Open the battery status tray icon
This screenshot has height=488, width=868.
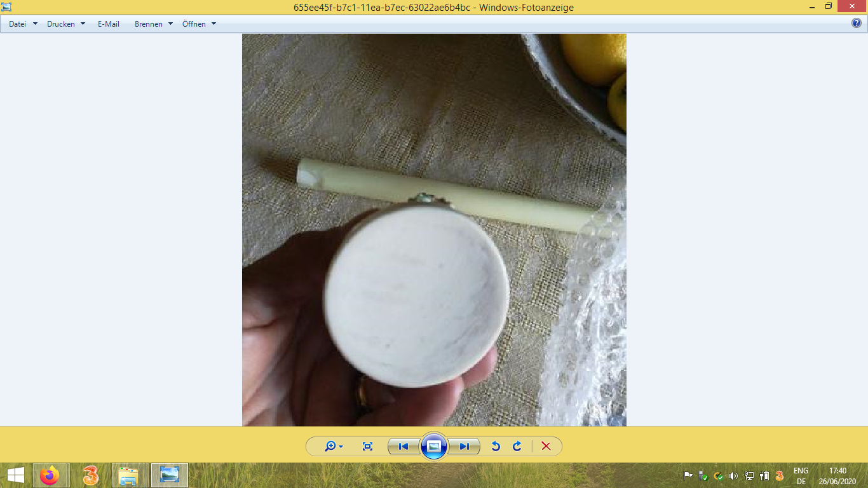coord(764,475)
